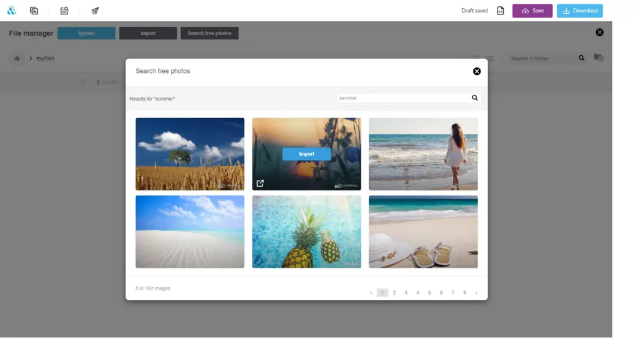Click the send (paper plane) icon

click(x=94, y=11)
